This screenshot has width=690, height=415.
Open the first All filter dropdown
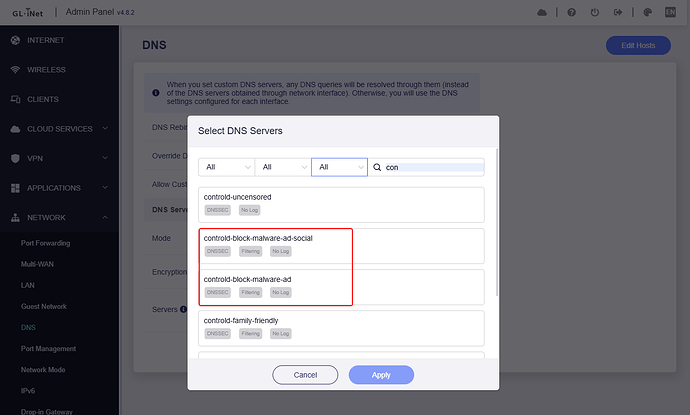(225, 168)
